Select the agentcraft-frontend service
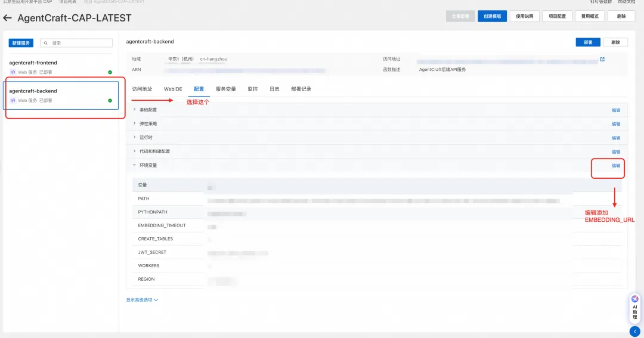The width and height of the screenshot is (644, 338). pos(61,67)
